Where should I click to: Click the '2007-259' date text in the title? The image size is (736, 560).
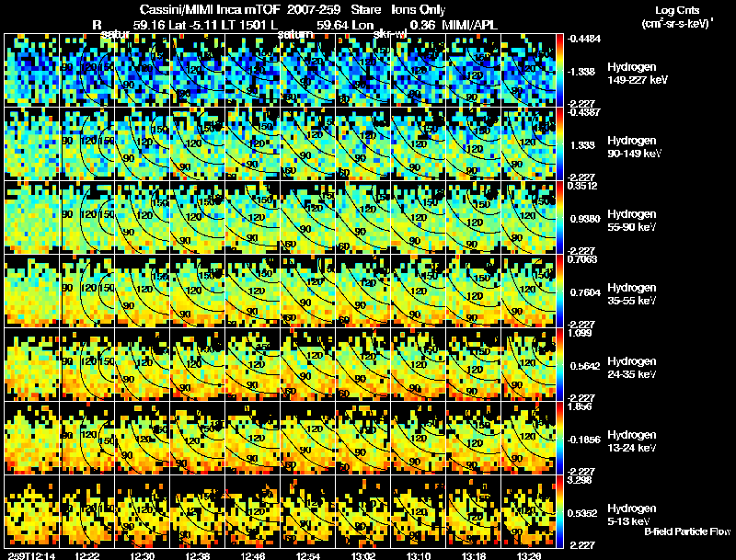point(314,10)
